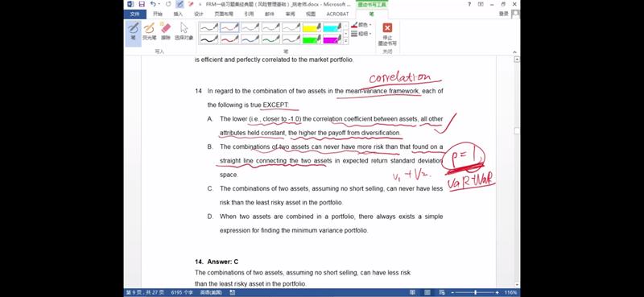Switch to Read Mode view in status bar

click(x=413, y=292)
